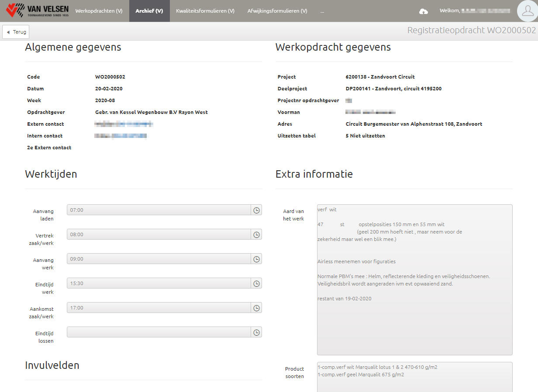Open the cloud upload icon
Image resolution: width=538 pixels, height=392 pixels.
424,11
